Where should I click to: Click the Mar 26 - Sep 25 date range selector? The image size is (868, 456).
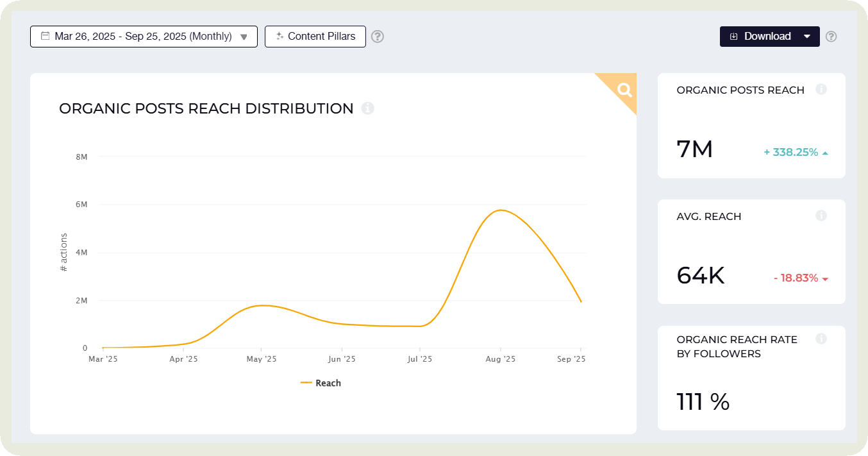143,37
